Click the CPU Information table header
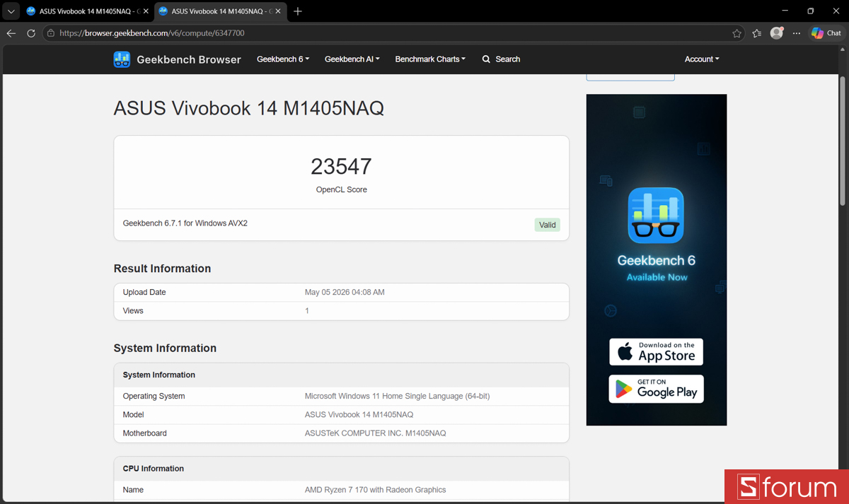Viewport: 849px width, 504px height. 341,468
